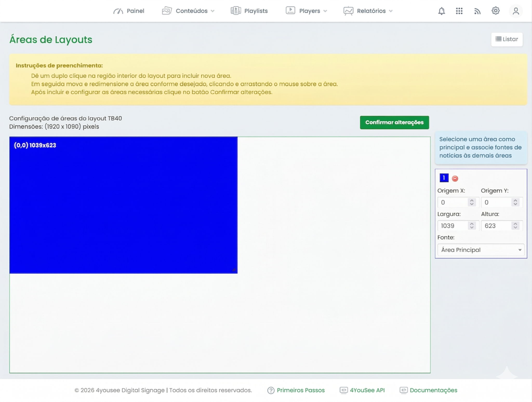Click the Painel gauge icon
Image resolution: width=532 pixels, height=402 pixels.
(x=118, y=11)
